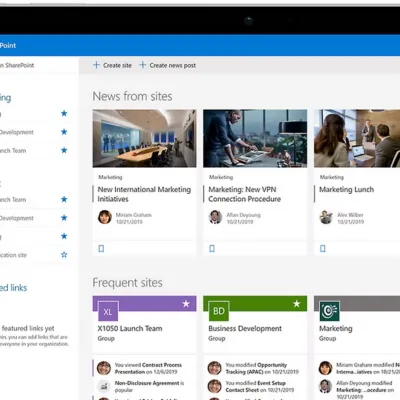400x400 pixels.
Task: Bookmark the Marketing: New VPN Connection Procedure post
Action: tap(212, 249)
